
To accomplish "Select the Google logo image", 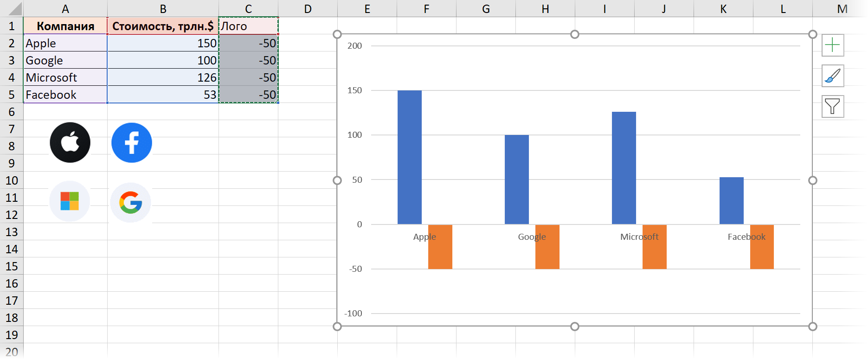I will [131, 202].
